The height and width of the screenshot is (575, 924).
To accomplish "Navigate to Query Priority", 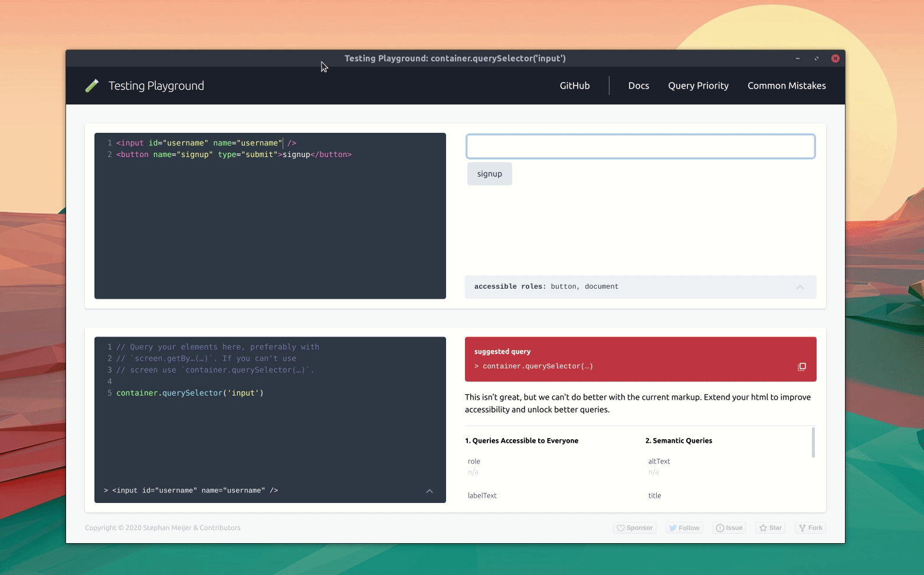I will 698,85.
